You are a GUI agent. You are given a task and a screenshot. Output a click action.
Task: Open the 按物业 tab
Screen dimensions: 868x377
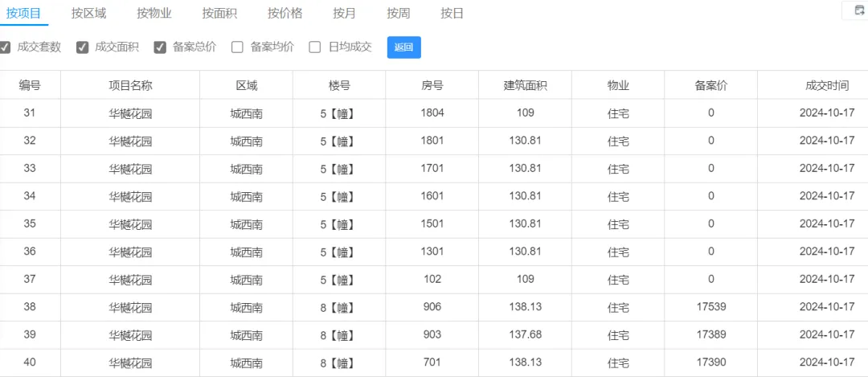pos(154,14)
